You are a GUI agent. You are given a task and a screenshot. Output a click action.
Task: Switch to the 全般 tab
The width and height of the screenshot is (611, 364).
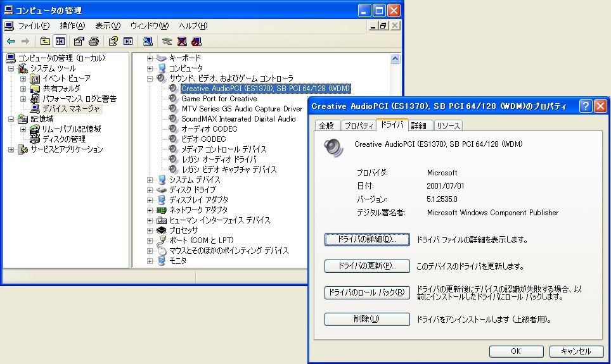(326, 125)
